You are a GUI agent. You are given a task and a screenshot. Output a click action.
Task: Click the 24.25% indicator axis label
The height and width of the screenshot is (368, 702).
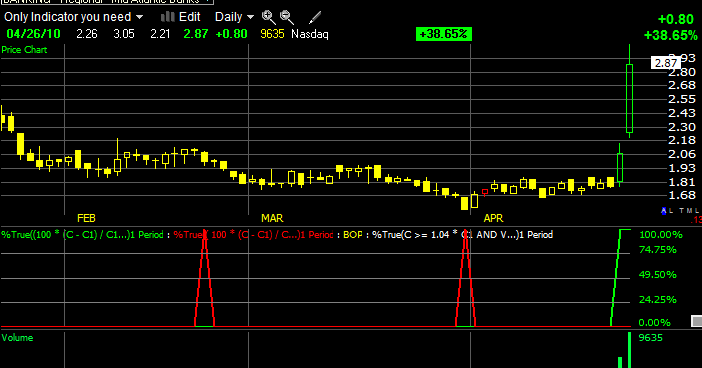click(x=658, y=300)
